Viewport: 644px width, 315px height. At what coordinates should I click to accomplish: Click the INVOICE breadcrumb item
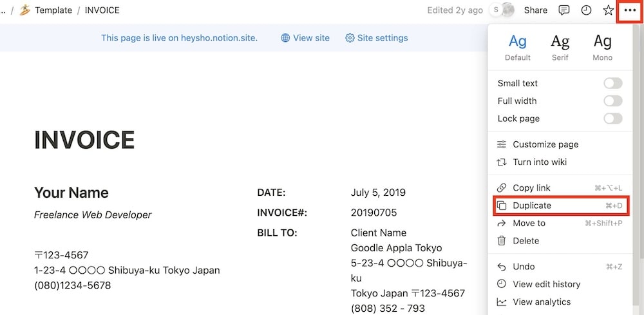pyautogui.click(x=102, y=10)
